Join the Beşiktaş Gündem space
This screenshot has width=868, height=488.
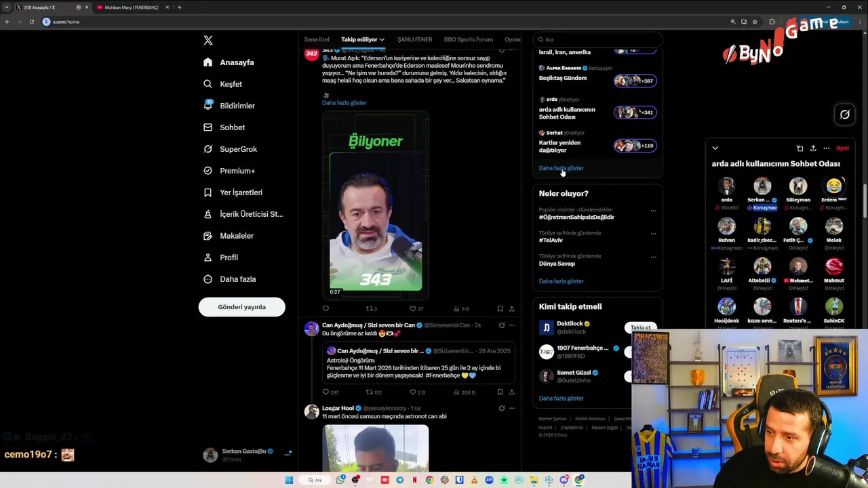tap(635, 81)
